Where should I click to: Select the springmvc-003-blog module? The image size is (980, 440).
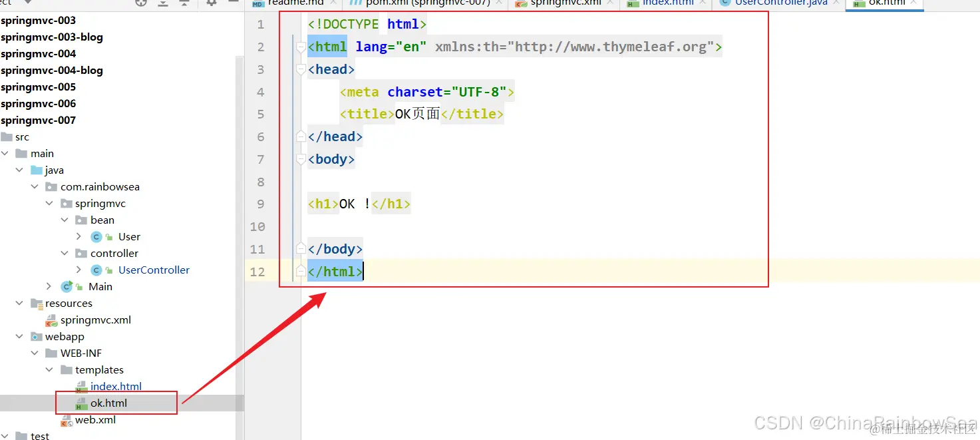[51, 37]
